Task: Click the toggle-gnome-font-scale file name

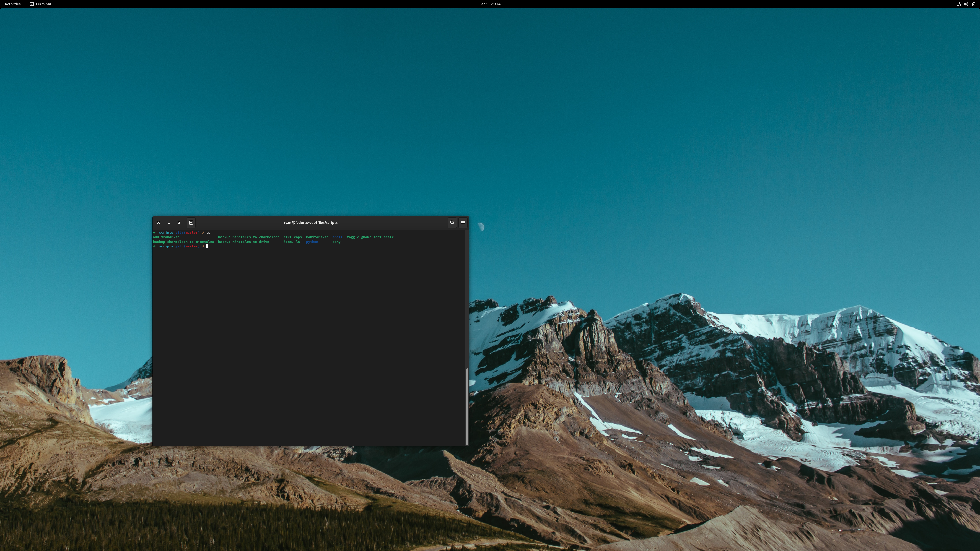Action: click(370, 237)
